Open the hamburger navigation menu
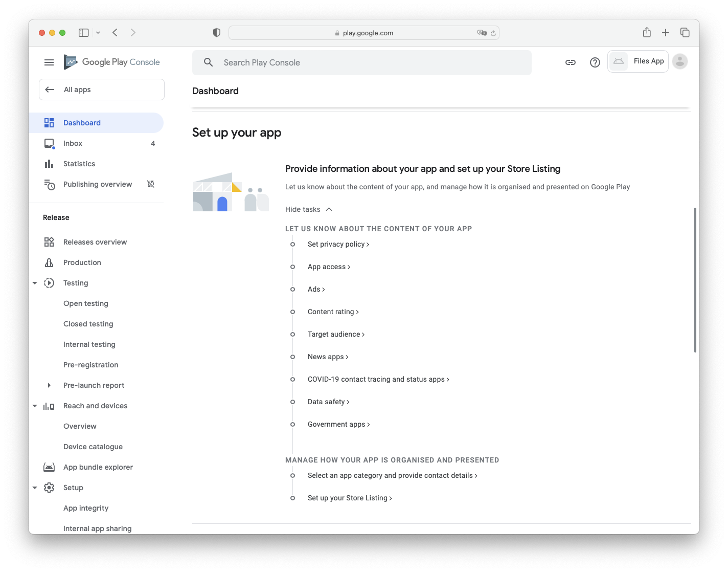Screen dimensions: 728x572 click(x=49, y=62)
